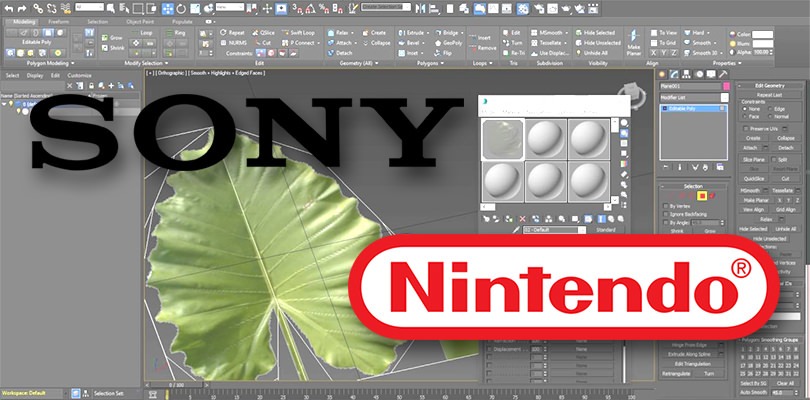Viewport: 810px width, 400px height.
Task: Click the Swift Loop ribbon tool
Action: point(299,33)
